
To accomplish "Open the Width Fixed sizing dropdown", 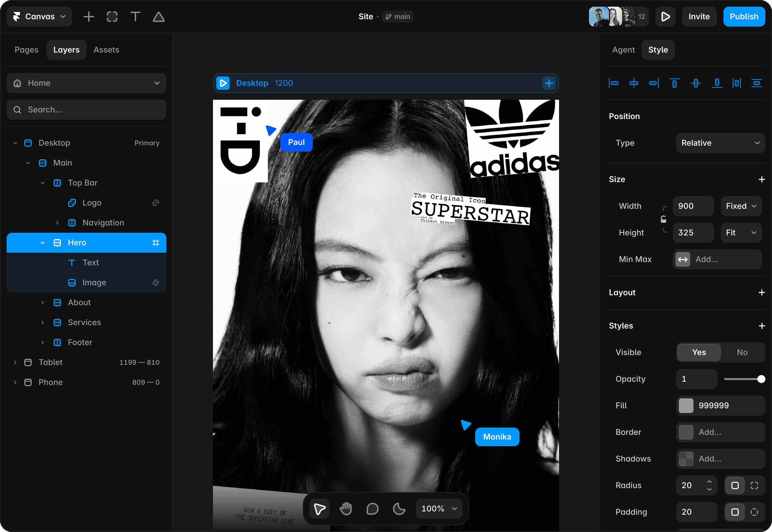I will coord(741,206).
